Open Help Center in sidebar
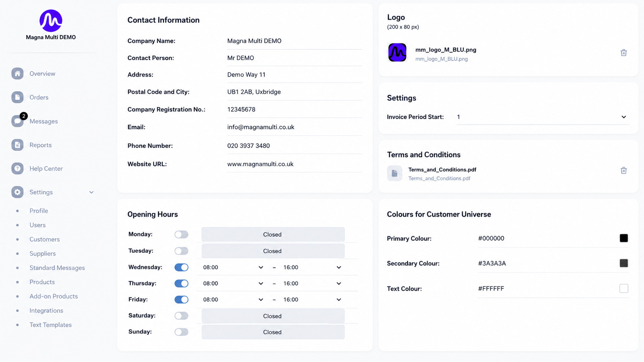 [x=46, y=168]
